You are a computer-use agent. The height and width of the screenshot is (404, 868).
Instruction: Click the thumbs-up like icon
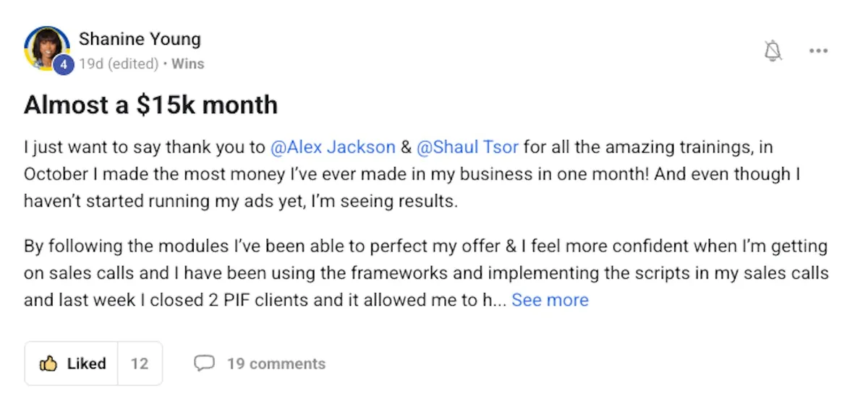[x=48, y=364]
